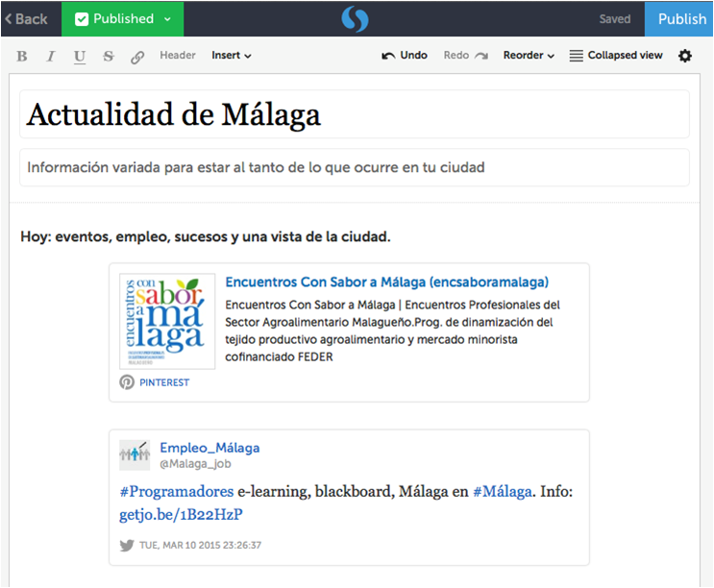Click the Twitter bird icon
The image size is (714, 588).
127,545
